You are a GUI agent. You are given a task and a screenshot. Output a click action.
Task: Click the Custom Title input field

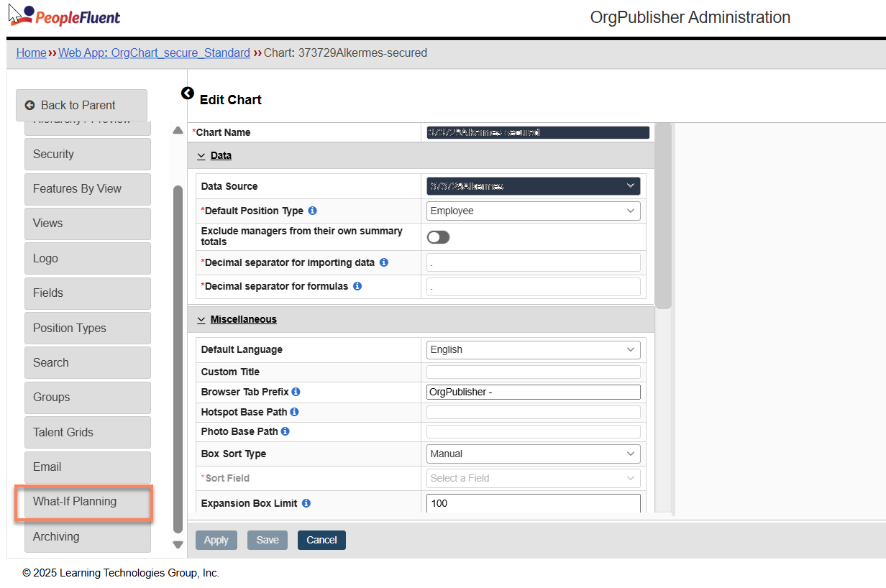[x=534, y=372]
